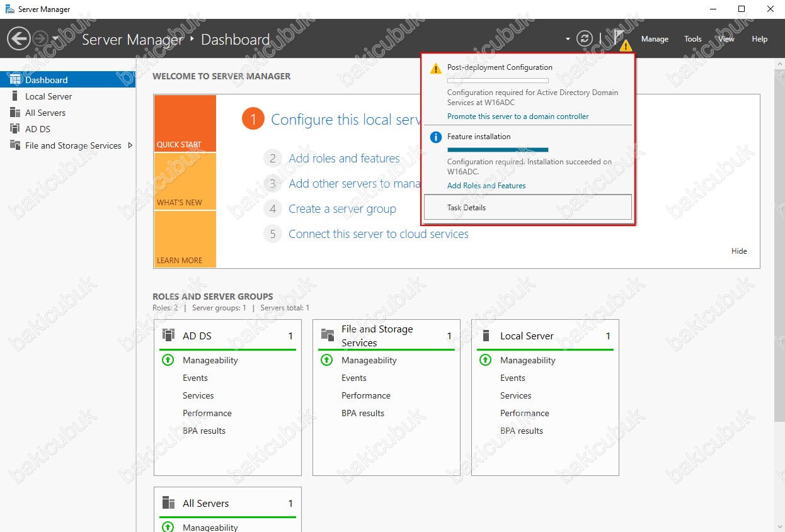Click AD DS tile Manageability status icon
Viewport: 785px width, 532px height.
pyautogui.click(x=168, y=360)
